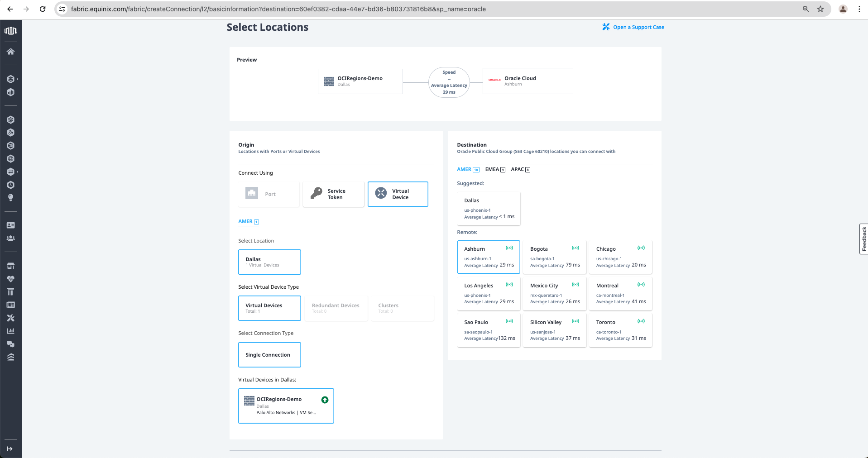Image resolution: width=868 pixels, height=458 pixels.
Task: Click the lightbulb icon in sidebar
Action: click(10, 198)
